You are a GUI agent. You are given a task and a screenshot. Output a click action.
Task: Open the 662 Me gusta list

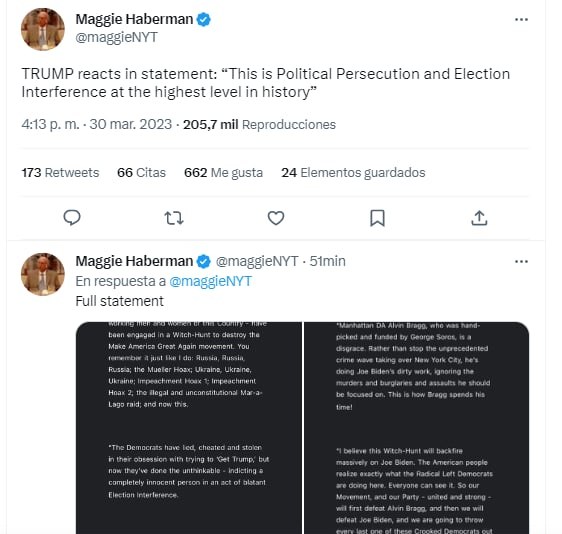223,173
